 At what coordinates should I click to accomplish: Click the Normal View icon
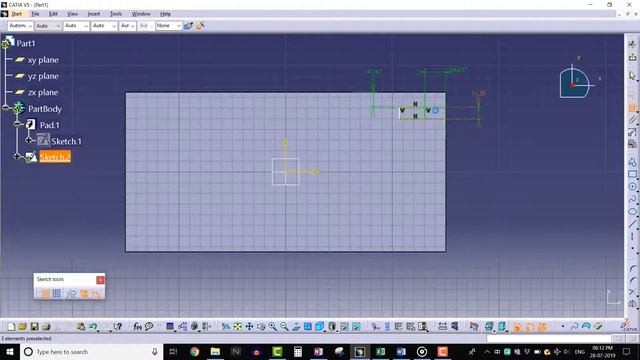point(296,327)
